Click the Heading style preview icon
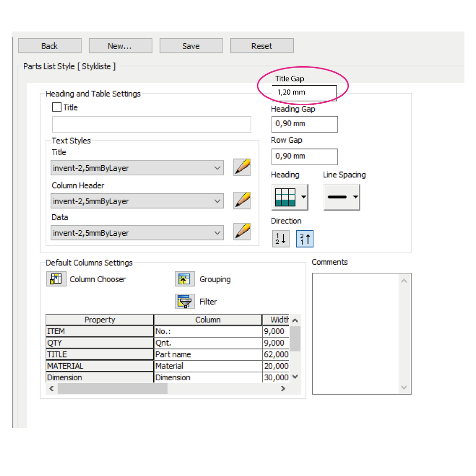This screenshot has width=476, height=476. coord(286,197)
